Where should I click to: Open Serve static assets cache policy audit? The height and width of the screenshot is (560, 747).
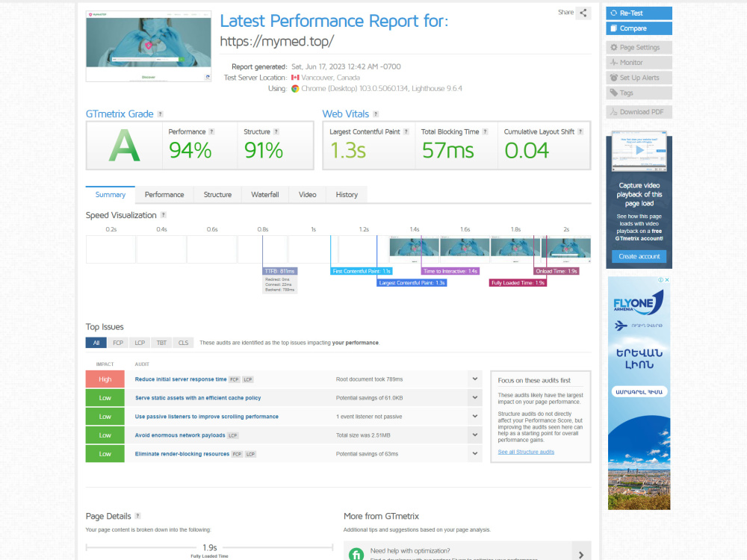(198, 398)
